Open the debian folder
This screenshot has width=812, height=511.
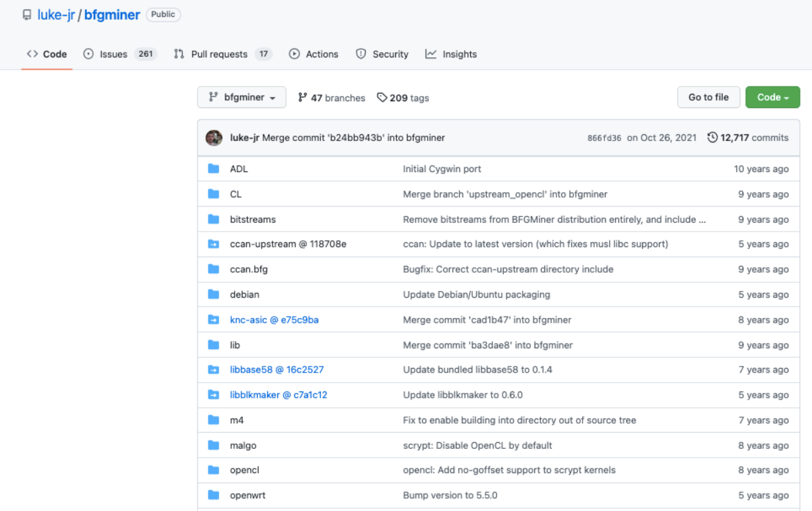point(244,294)
